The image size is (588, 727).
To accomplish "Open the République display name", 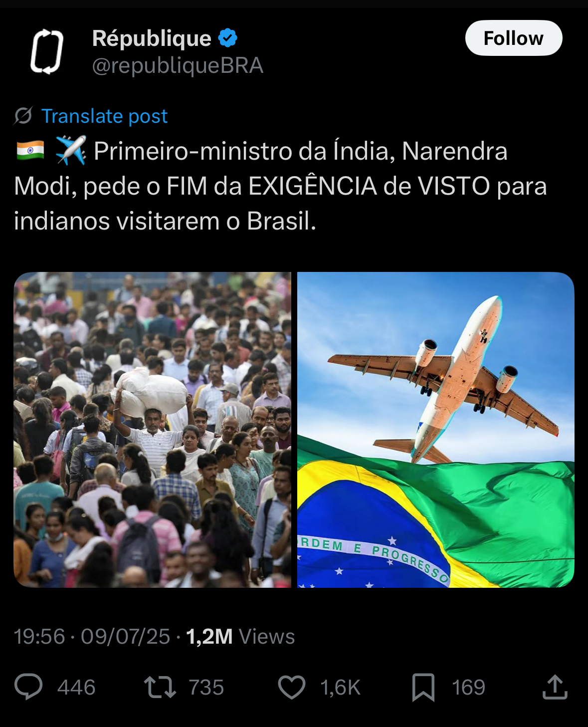I will coord(152,38).
